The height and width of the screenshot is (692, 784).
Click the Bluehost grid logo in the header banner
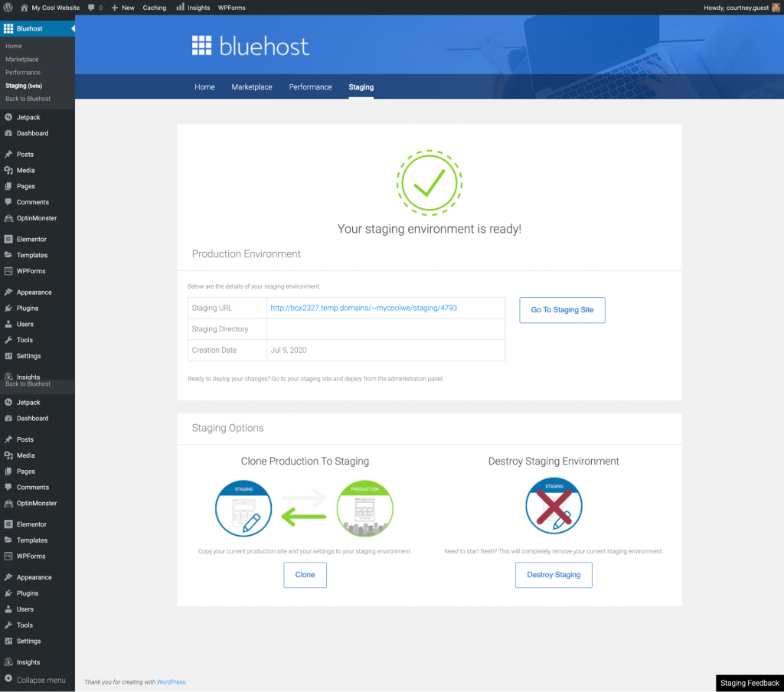(201, 46)
